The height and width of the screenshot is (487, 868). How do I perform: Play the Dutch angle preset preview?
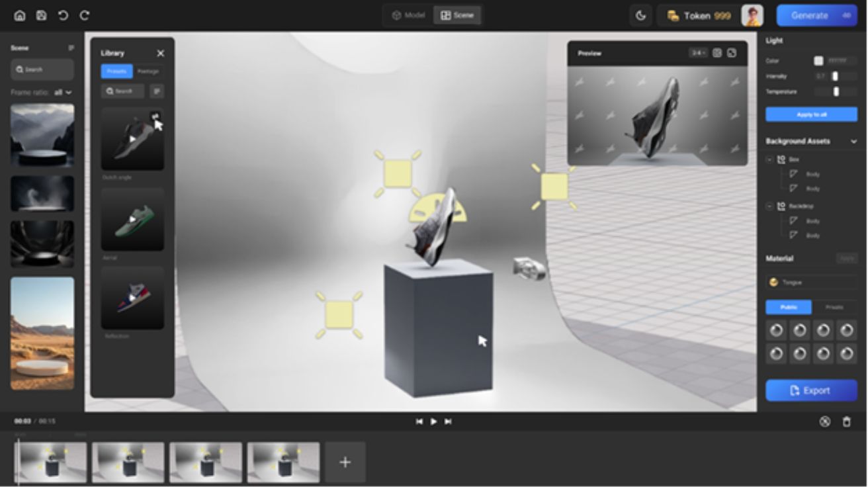point(132,140)
